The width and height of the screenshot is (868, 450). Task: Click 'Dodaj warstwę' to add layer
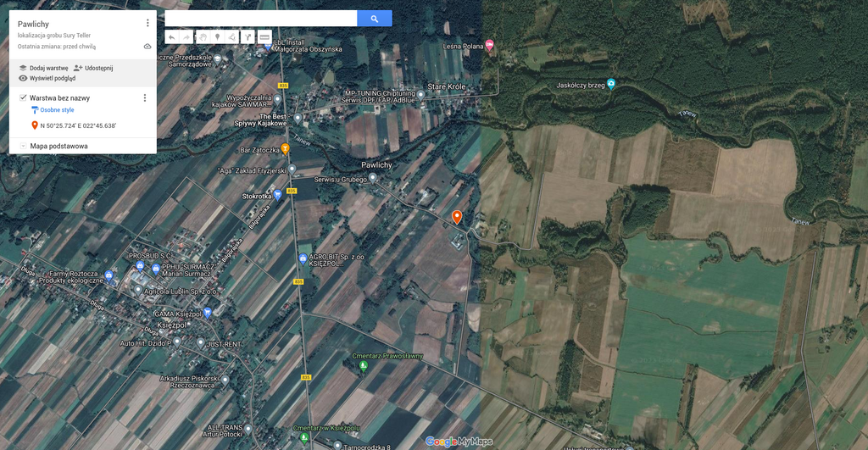tap(43, 68)
